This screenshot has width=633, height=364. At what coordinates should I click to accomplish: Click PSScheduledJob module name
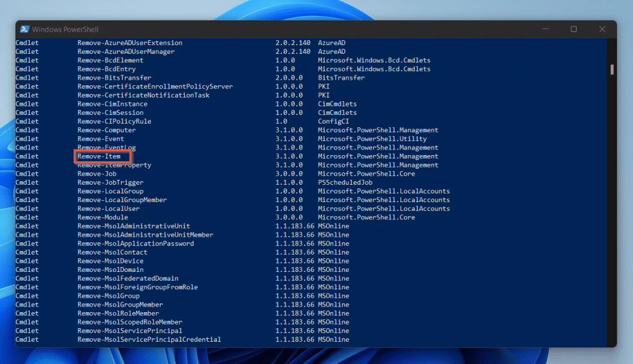tap(345, 183)
